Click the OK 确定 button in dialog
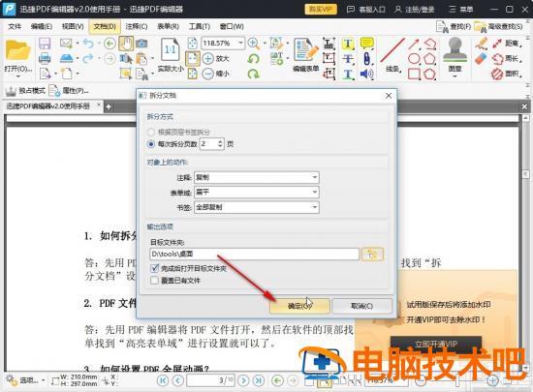533x392 pixels. pos(299,306)
